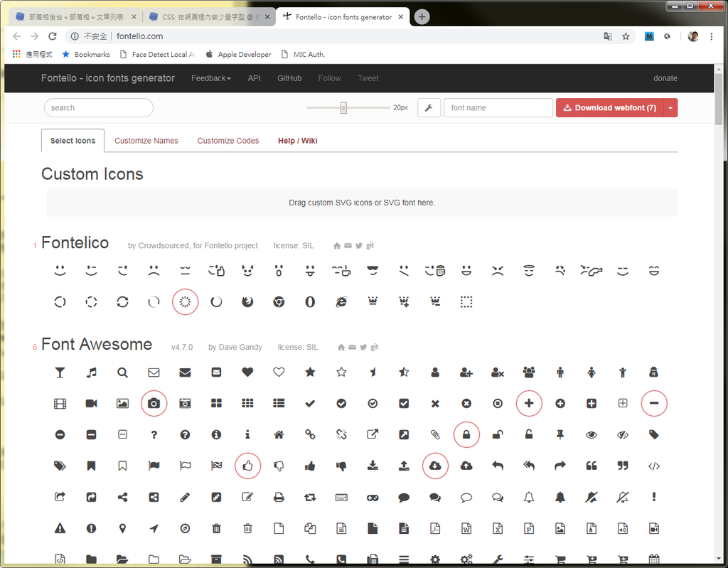Open the Chrome profile avatar
The height and width of the screenshot is (568, 728).
[x=692, y=36]
